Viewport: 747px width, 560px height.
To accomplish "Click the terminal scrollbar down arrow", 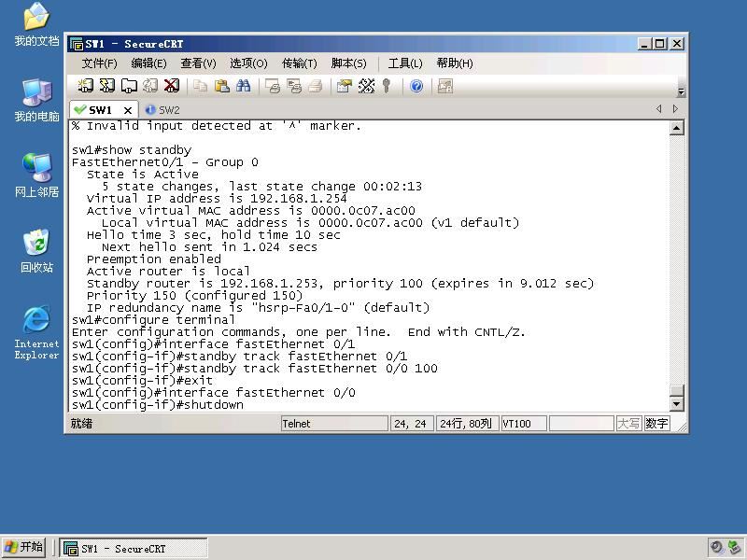I will click(x=677, y=404).
